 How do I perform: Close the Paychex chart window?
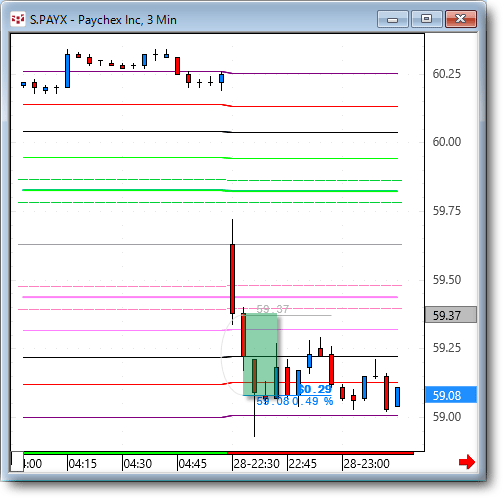coord(461,19)
